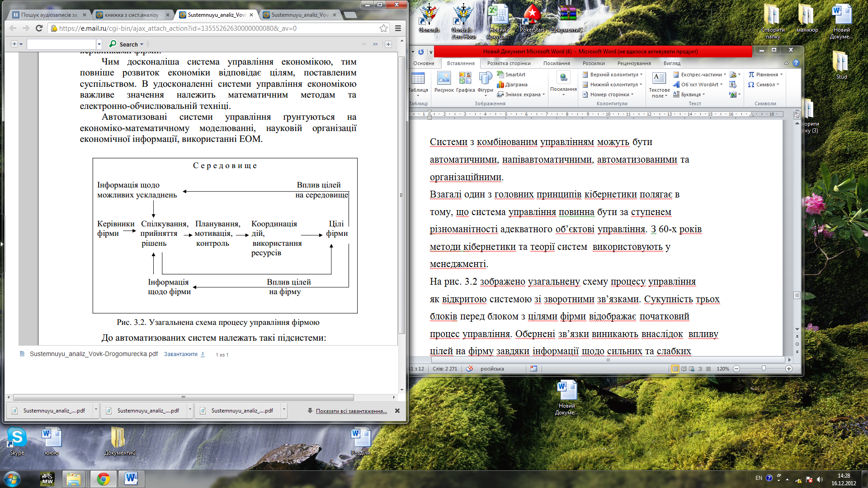Open the Розмітка сторінки ribbon tab
The image size is (868, 488).
(x=509, y=63)
